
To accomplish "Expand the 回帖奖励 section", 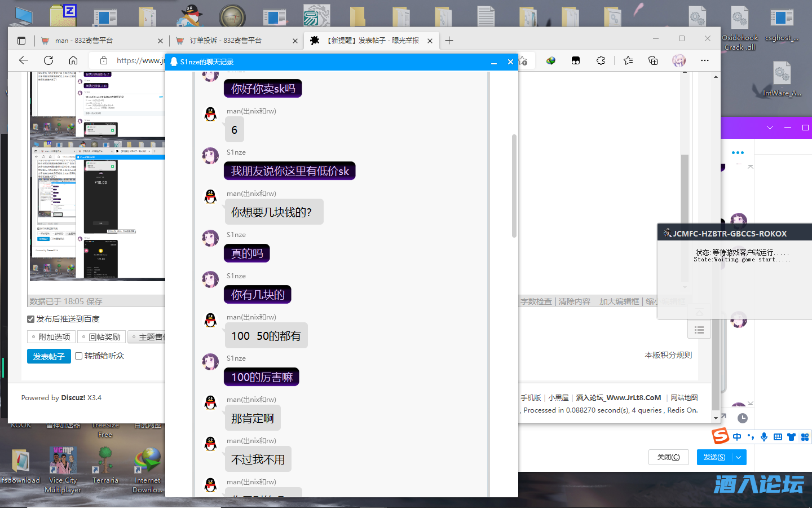I will click(x=101, y=337).
